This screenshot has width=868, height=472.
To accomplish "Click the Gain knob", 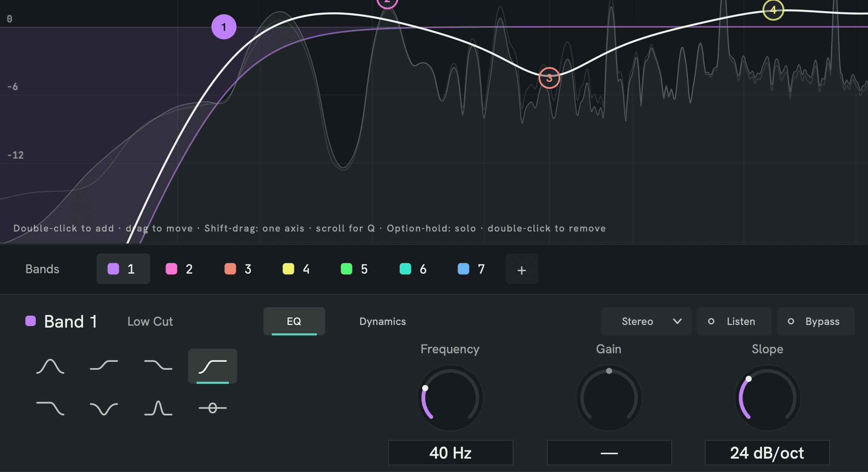I will [609, 398].
